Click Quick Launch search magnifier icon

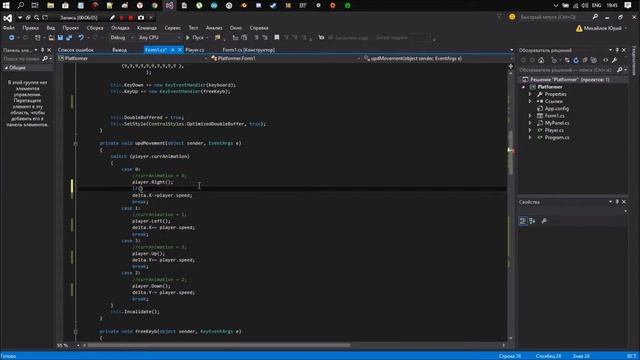pos(595,17)
